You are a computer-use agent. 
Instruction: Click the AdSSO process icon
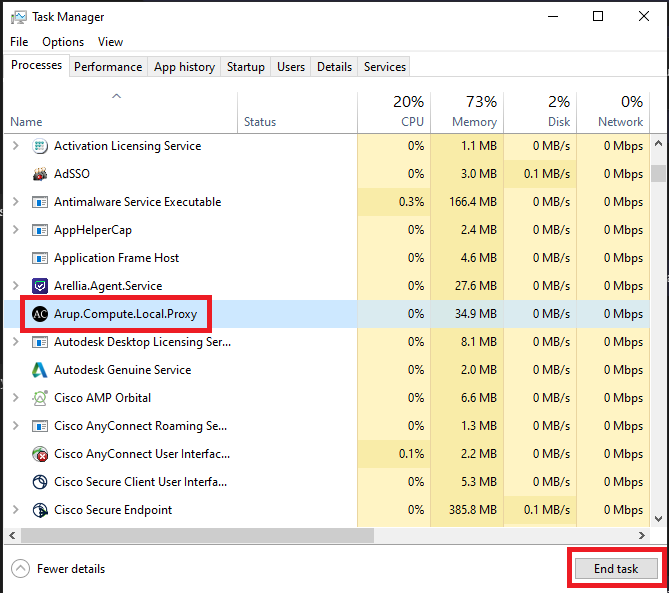tap(40, 174)
